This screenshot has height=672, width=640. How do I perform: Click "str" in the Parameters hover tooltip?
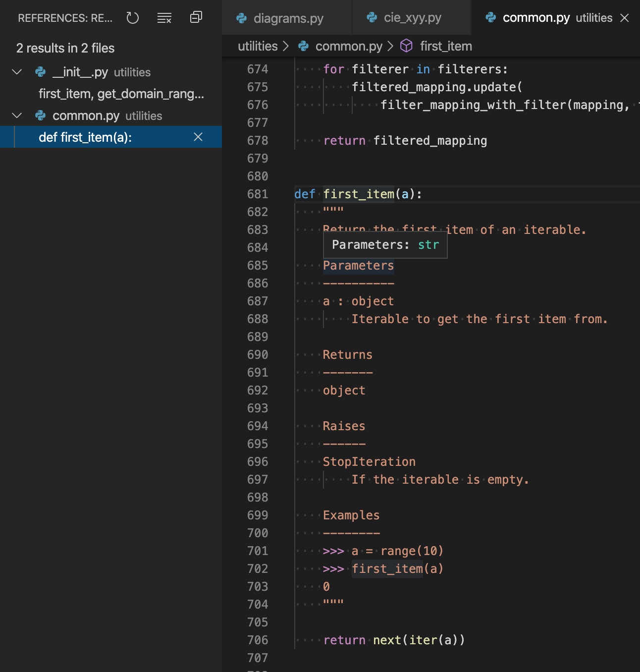tap(429, 244)
